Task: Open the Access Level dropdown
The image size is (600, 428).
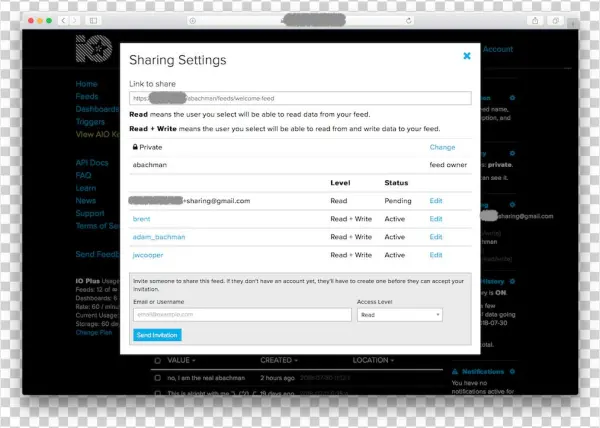Action: (400, 315)
